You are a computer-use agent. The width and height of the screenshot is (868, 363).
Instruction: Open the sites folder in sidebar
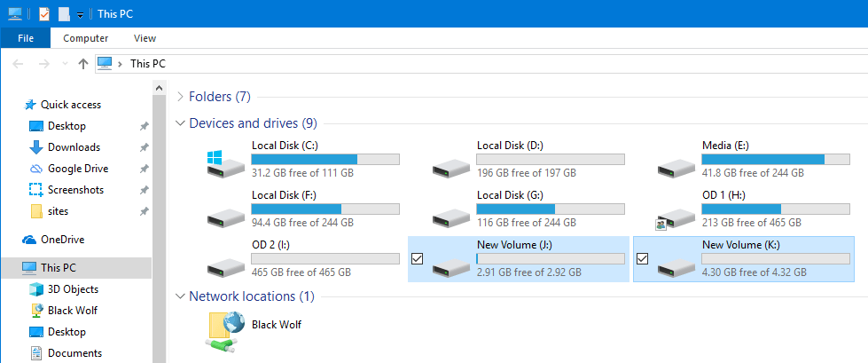(59, 211)
